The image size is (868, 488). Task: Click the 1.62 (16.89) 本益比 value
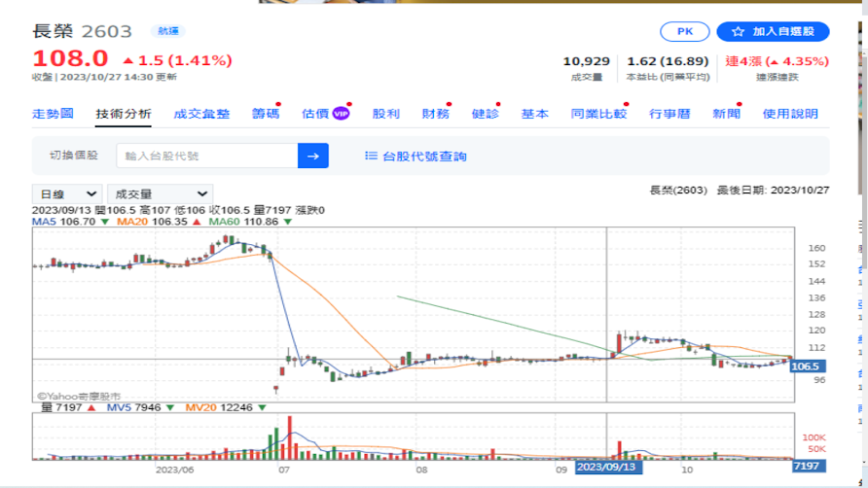668,61
